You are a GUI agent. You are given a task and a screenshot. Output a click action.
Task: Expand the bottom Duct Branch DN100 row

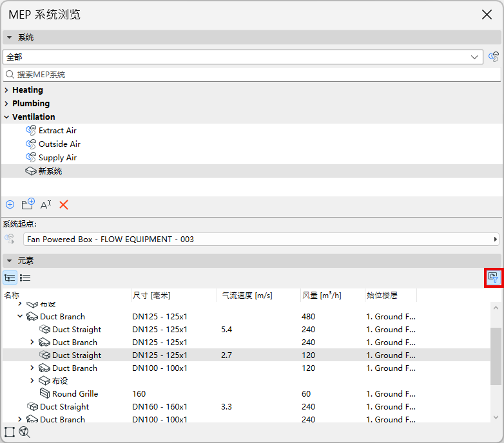click(20, 419)
